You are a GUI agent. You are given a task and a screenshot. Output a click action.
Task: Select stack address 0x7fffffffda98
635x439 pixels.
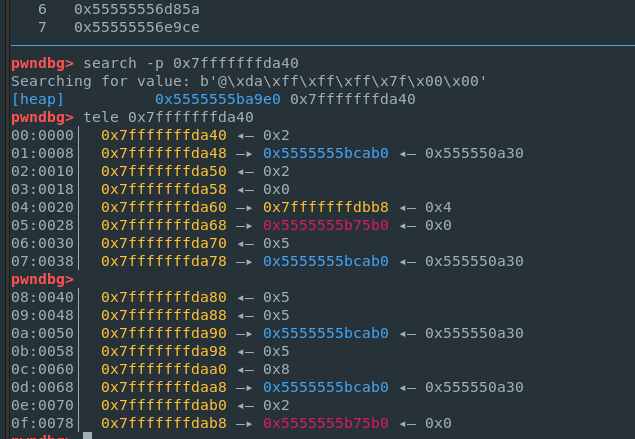pos(164,351)
